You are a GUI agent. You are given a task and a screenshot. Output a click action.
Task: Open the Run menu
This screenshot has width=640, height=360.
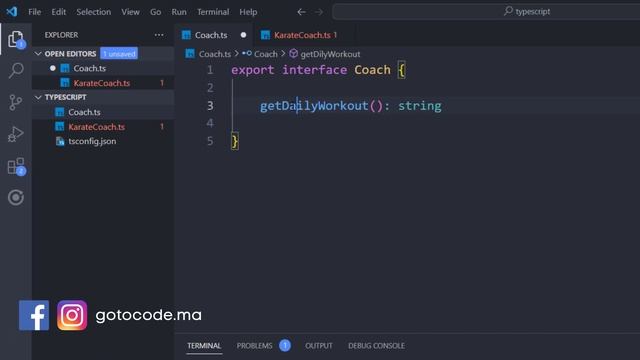tap(179, 12)
